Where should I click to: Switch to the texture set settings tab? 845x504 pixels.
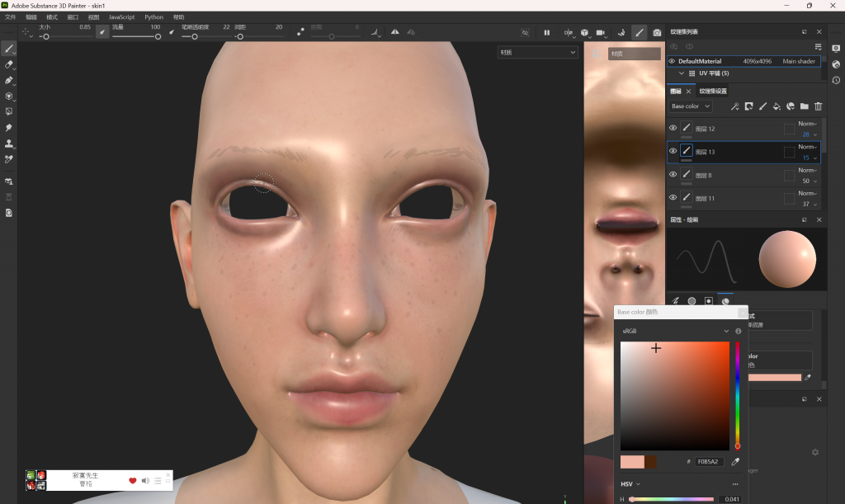pos(713,91)
